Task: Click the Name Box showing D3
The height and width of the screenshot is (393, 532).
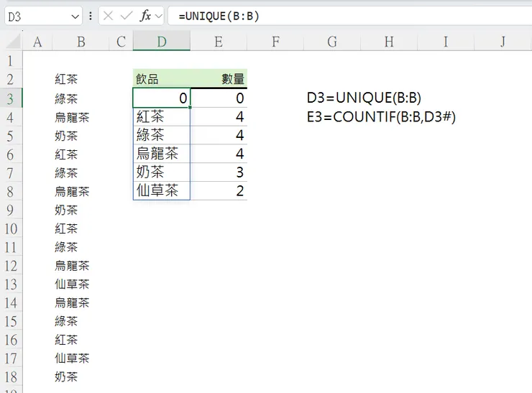Action: [x=43, y=16]
